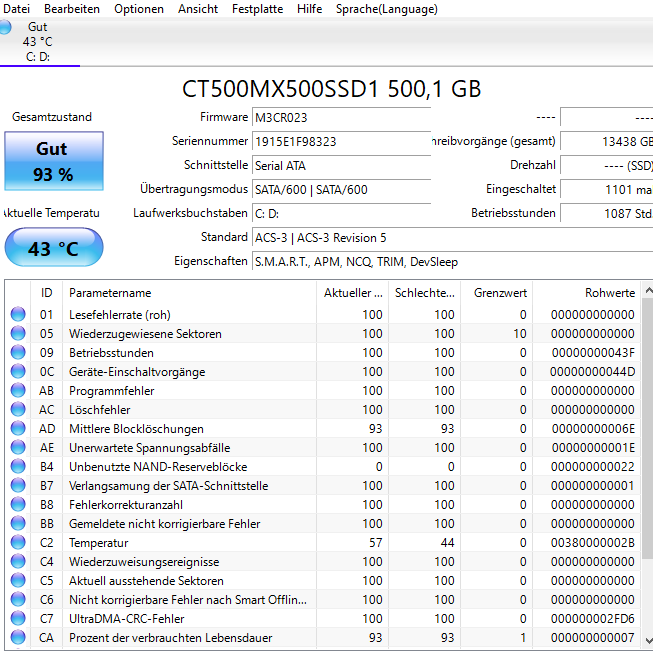Click the Firmware field M3CR023
The width and height of the screenshot is (653, 653).
[341, 117]
